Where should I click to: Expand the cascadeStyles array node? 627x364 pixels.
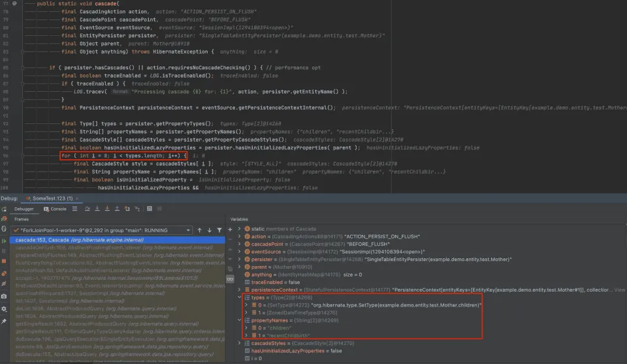click(x=239, y=343)
